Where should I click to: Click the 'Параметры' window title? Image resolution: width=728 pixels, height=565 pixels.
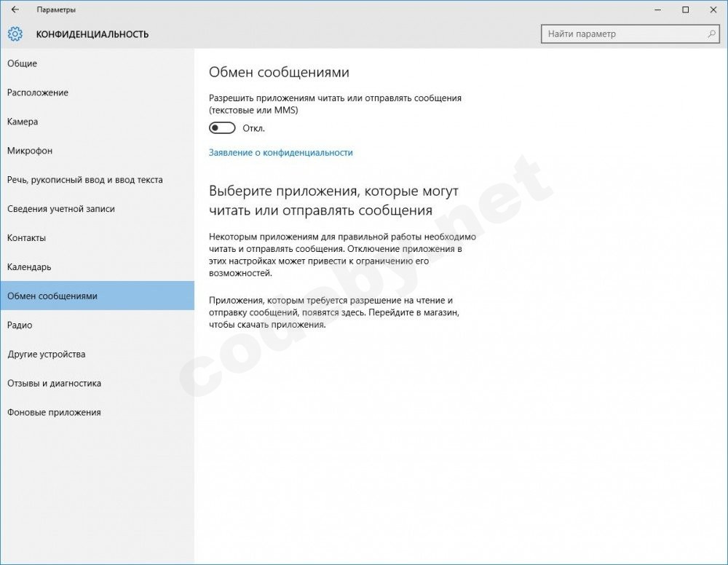(x=56, y=9)
